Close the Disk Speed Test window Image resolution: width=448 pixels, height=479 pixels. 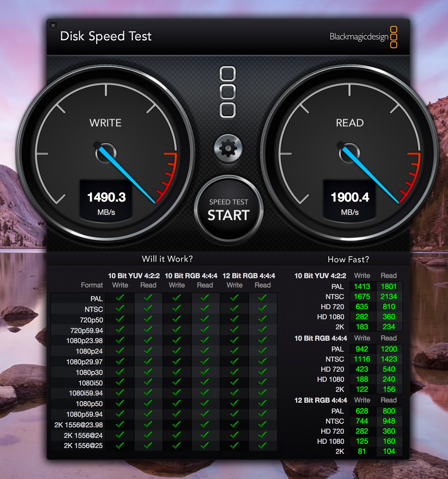click(x=53, y=25)
